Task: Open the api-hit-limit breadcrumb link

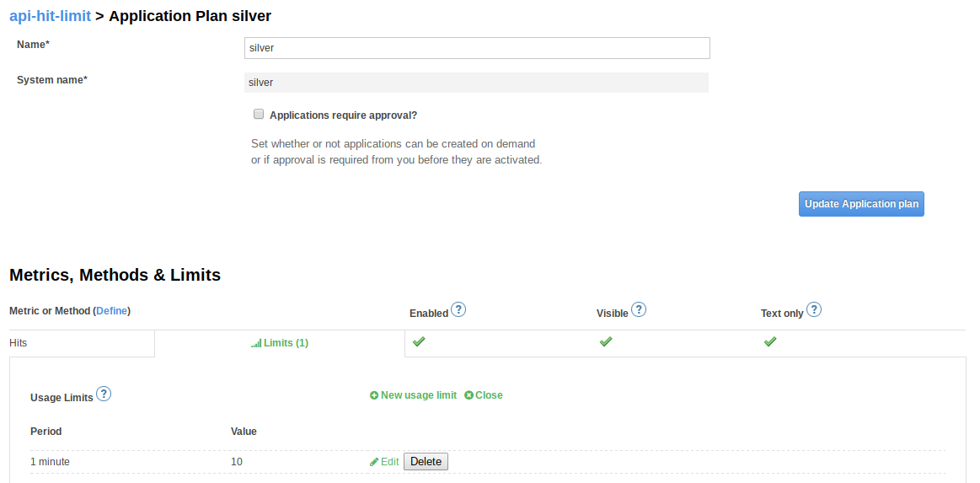Action: pos(50,16)
